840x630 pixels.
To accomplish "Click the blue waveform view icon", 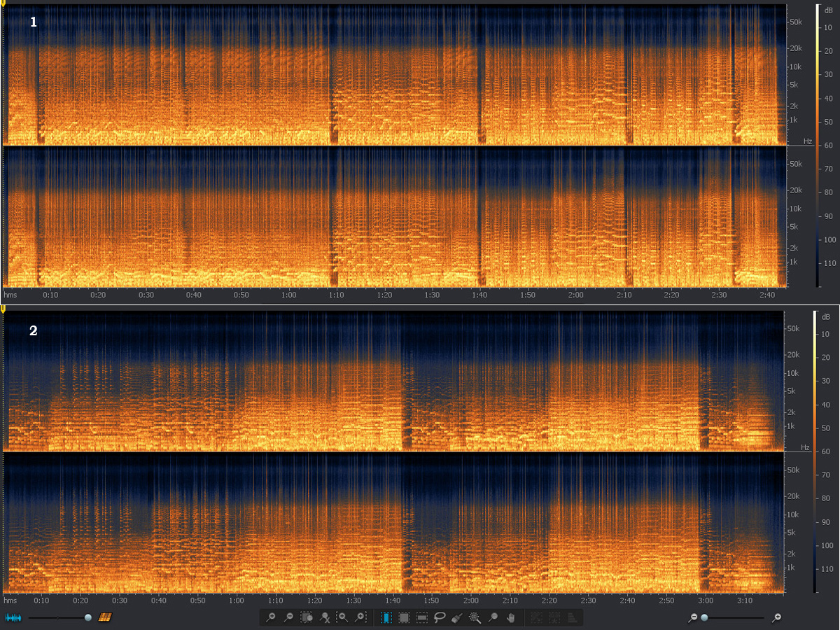I will click(x=14, y=617).
